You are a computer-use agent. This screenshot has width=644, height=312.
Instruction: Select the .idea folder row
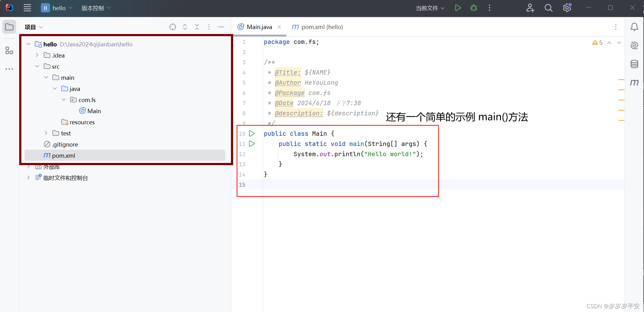click(125, 55)
